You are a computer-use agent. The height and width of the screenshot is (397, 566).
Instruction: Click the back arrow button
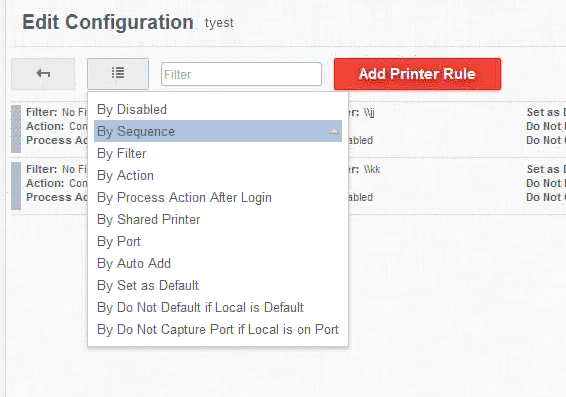tap(43, 74)
